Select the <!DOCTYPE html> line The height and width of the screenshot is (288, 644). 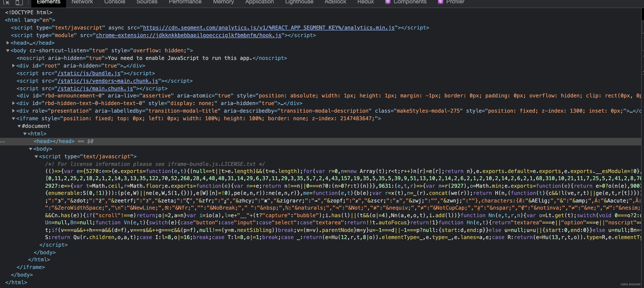coord(29,12)
